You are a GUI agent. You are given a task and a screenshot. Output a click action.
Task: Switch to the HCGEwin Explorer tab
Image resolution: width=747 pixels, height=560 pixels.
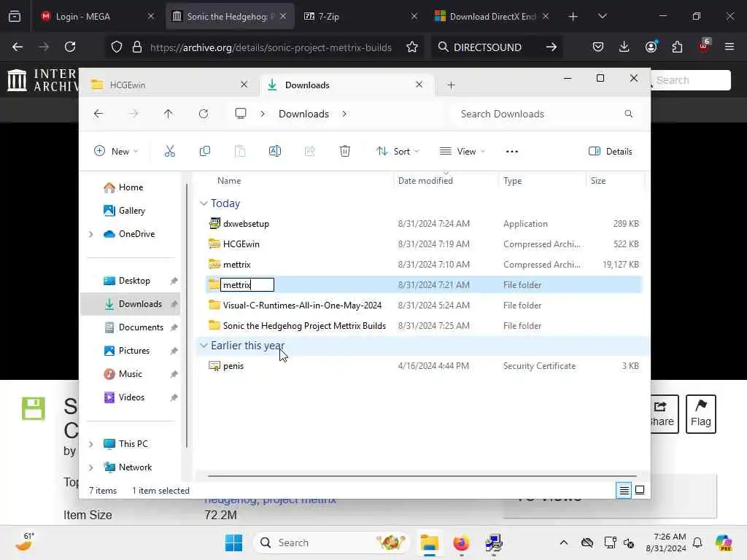point(163,85)
